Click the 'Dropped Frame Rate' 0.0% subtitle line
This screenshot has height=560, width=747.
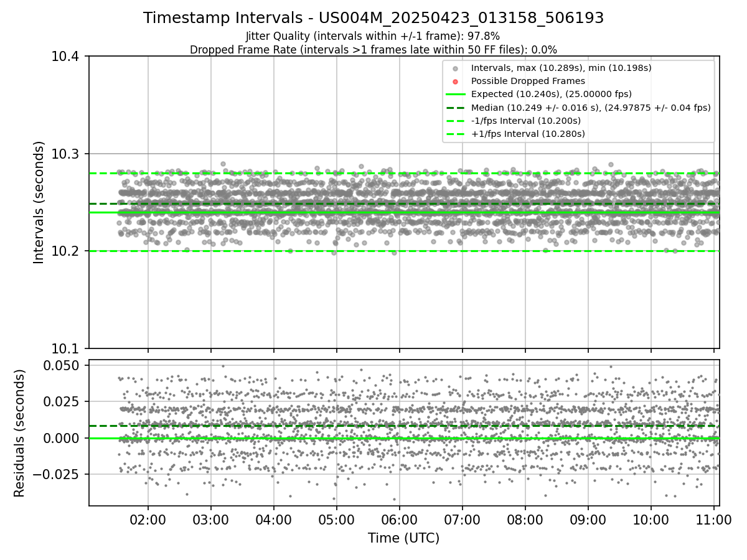coord(374,50)
